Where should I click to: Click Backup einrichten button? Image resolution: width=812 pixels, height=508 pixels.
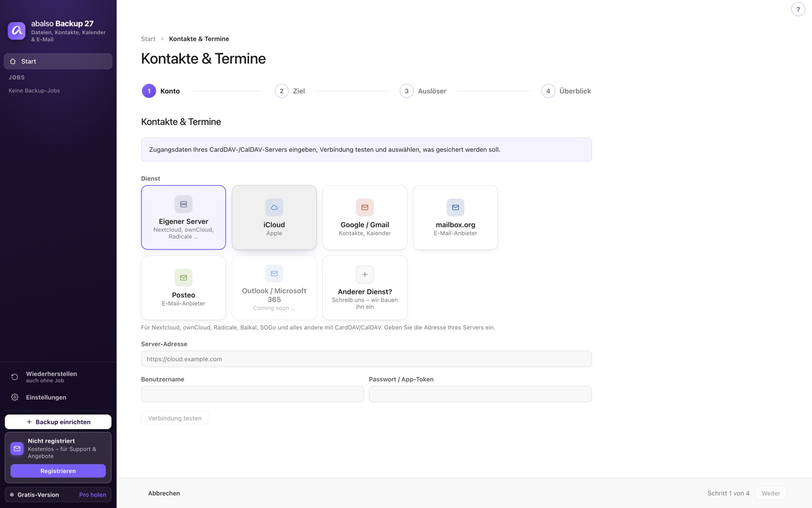tap(58, 422)
